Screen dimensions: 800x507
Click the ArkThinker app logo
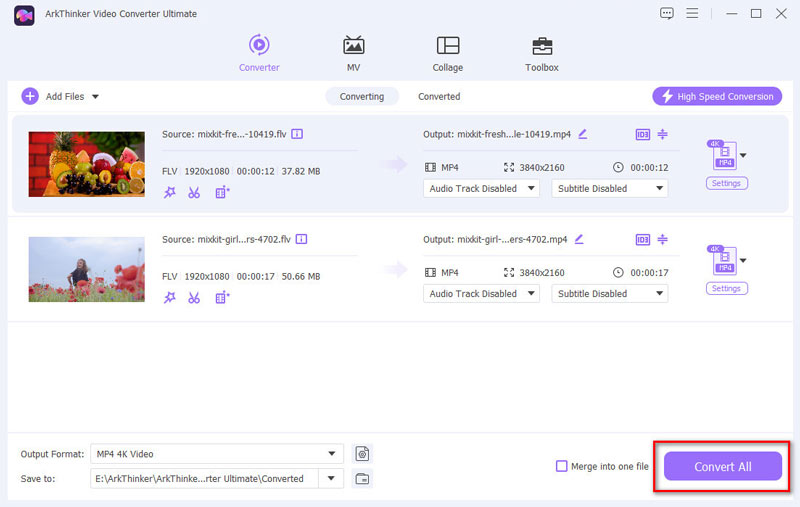click(24, 15)
